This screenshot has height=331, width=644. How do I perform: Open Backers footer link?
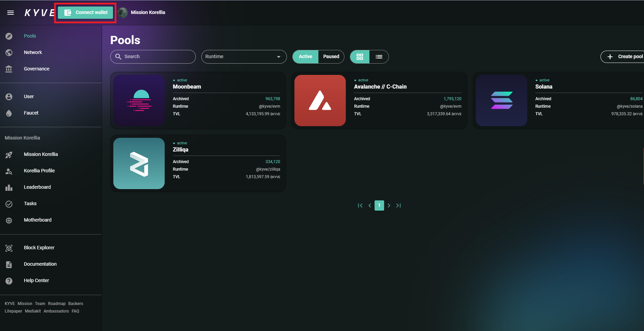[x=76, y=304]
